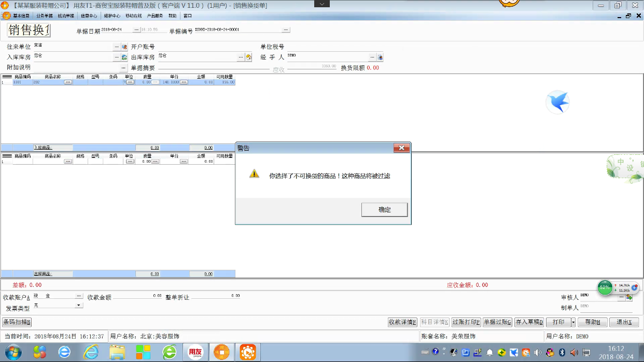The height and width of the screenshot is (362, 644).
Task: Click 单价 ellipsis in first table row
Action: coord(184,82)
